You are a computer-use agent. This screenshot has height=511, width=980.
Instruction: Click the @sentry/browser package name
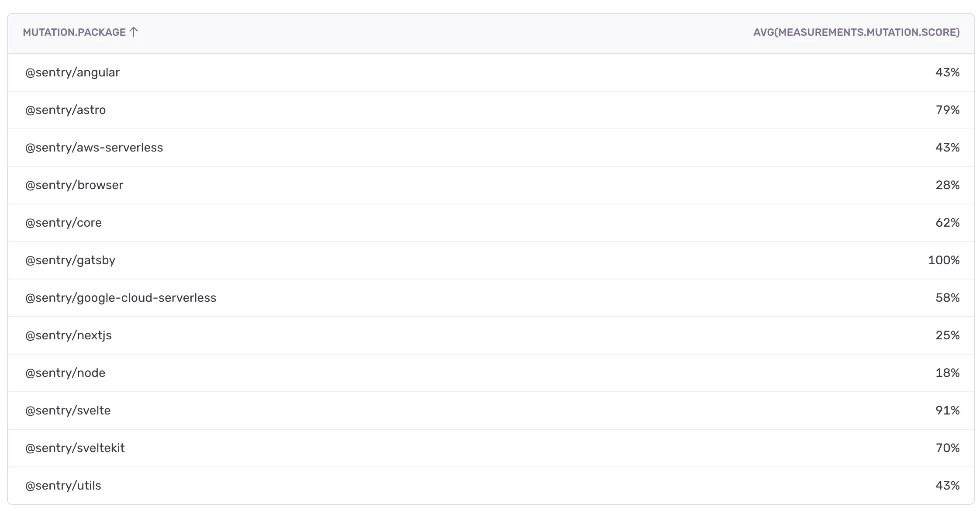tap(75, 185)
